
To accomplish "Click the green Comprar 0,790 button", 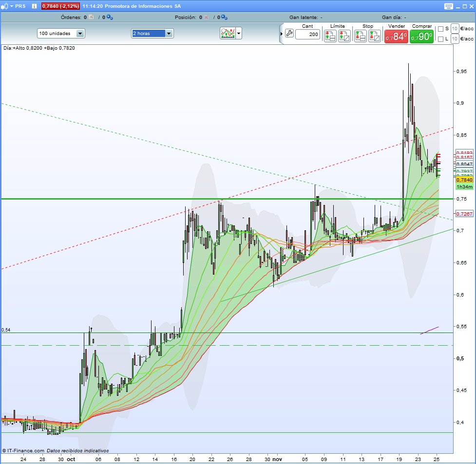I will (421, 37).
